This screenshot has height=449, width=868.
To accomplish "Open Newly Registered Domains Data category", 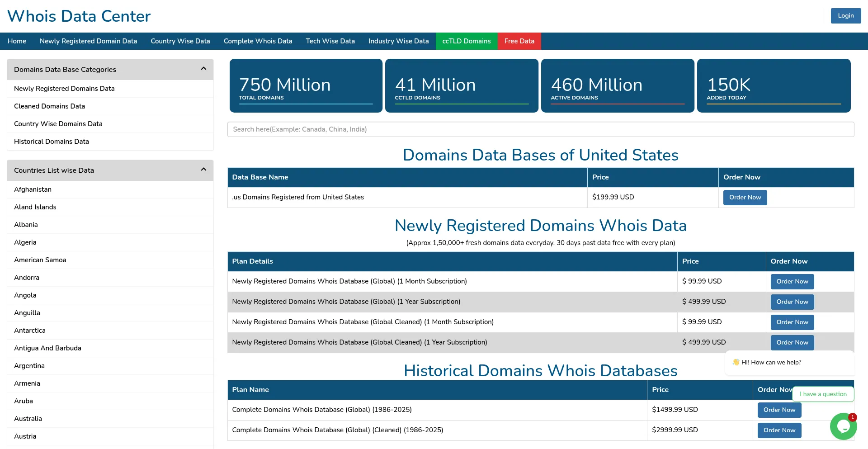I will click(x=110, y=89).
